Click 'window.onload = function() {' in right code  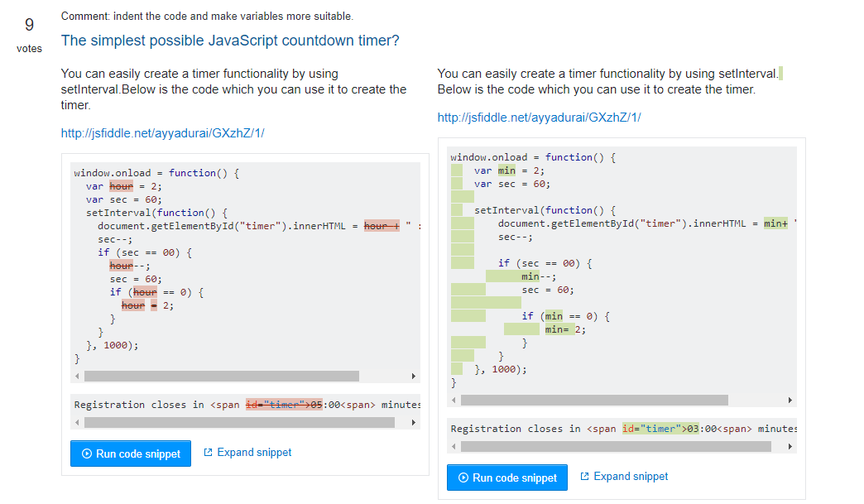533,157
